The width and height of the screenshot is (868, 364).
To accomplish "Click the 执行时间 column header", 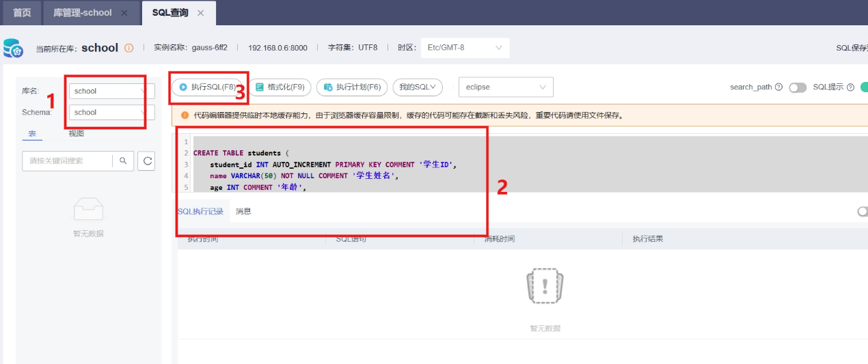I will 203,239.
